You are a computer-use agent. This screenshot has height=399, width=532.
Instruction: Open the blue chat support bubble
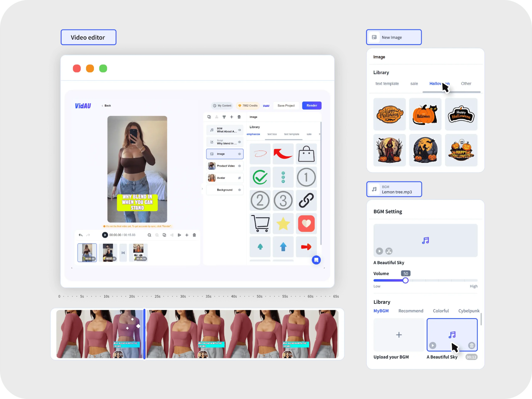316,260
